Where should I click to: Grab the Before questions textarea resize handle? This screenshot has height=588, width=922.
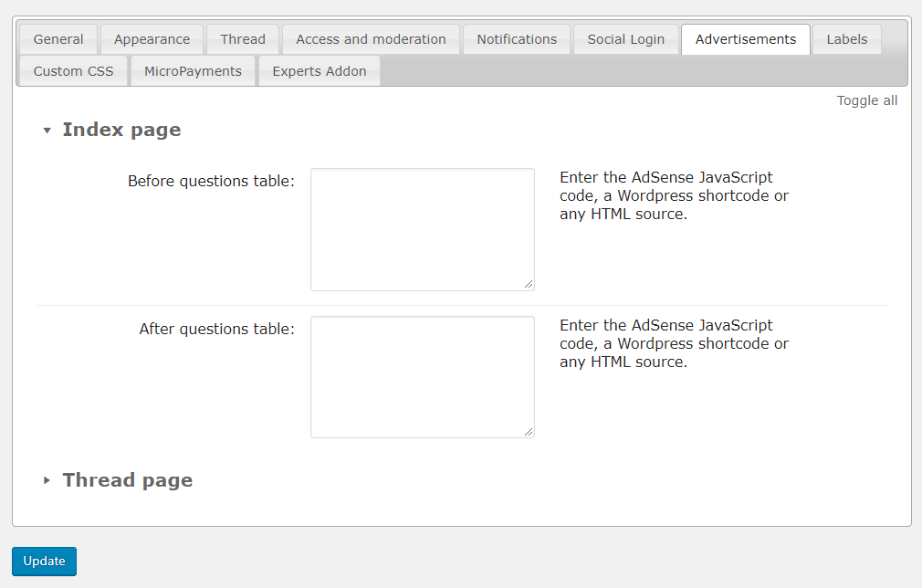click(529, 285)
